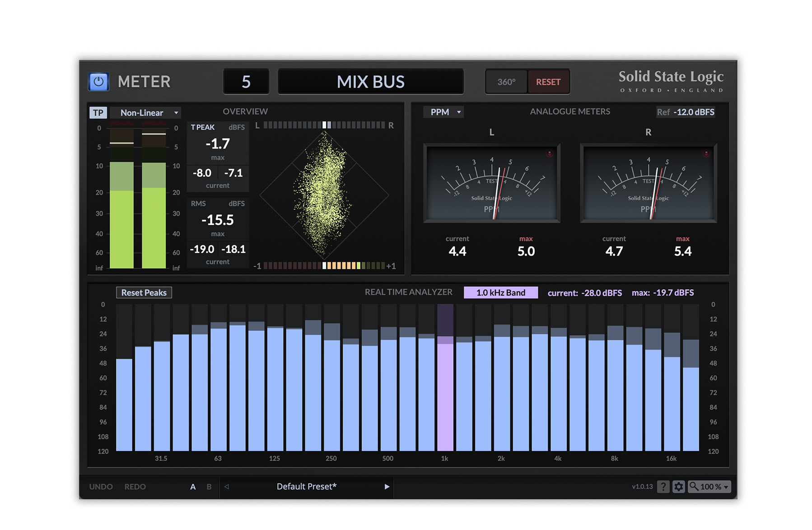The width and height of the screenshot is (812, 530).
Task: Open the question mark help icon
Action: point(663,487)
